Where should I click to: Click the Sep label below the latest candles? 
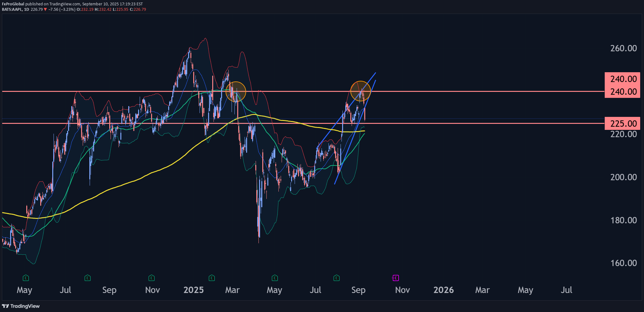click(x=358, y=290)
